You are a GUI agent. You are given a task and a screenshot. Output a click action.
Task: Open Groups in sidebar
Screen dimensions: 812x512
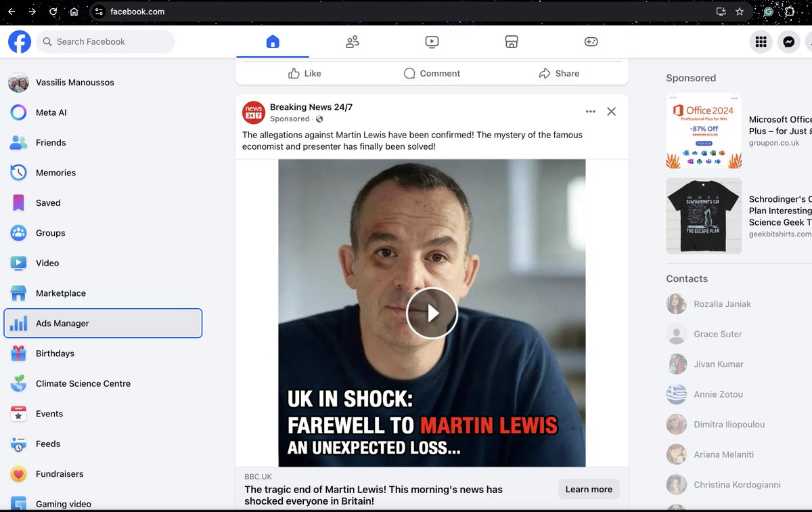(x=103, y=233)
